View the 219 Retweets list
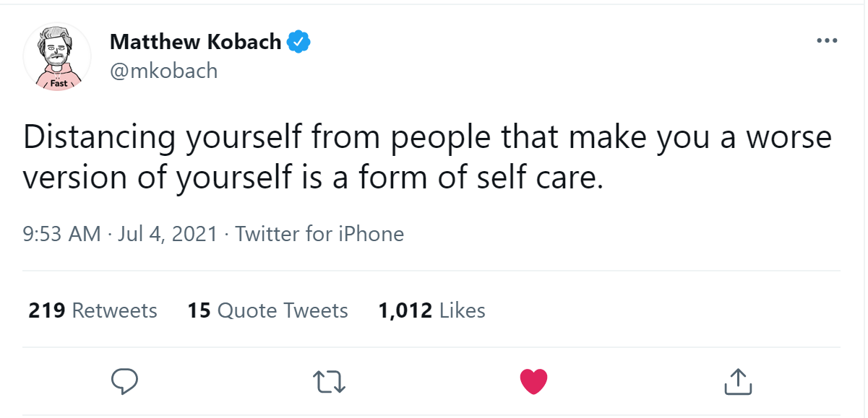 92,310
